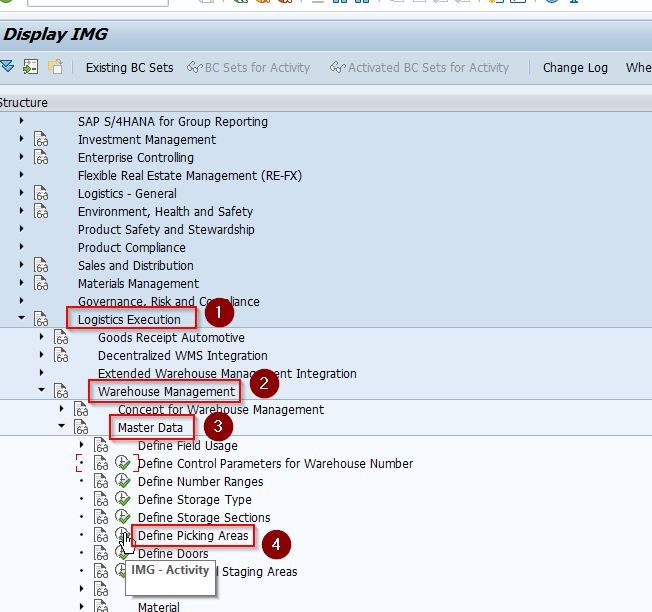Viewport: 652px width, 612px height.
Task: Execute IMG activity Define Storage Sections
Action: coord(123,517)
